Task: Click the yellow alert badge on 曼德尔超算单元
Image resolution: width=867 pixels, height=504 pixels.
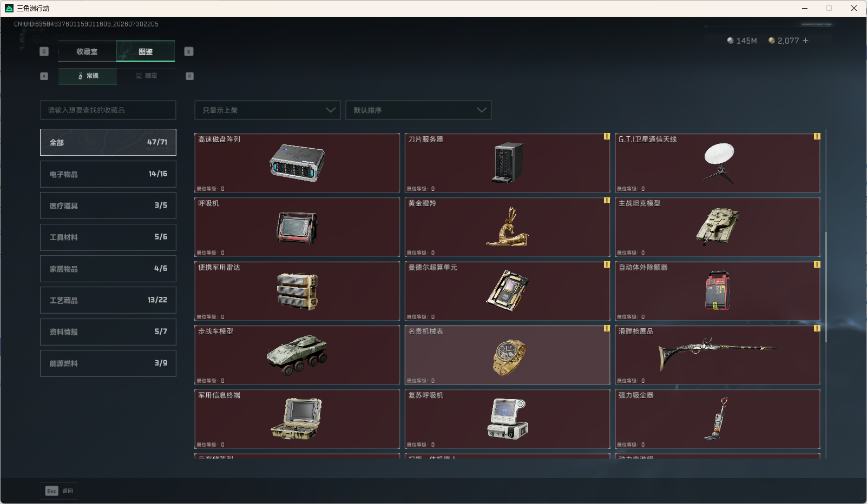Action: point(607,264)
